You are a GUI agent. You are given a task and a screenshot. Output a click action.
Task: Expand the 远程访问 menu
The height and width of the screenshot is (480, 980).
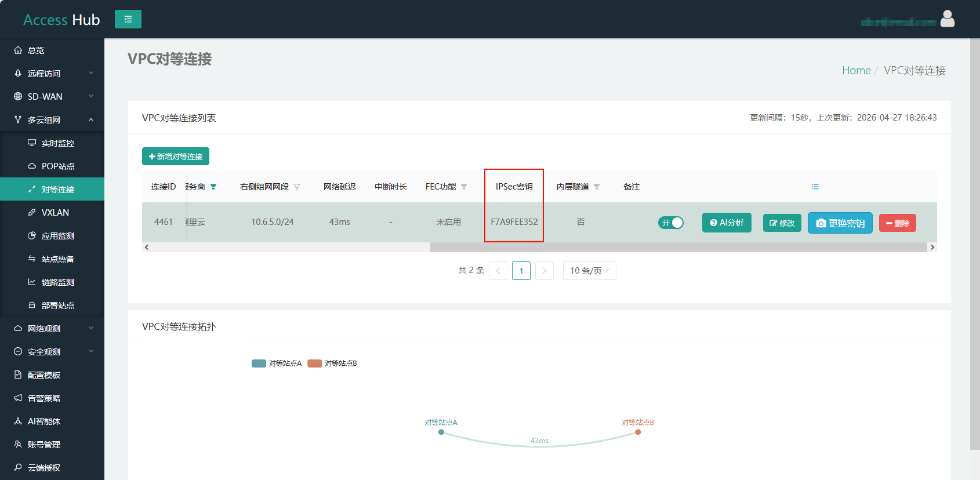pyautogui.click(x=52, y=74)
